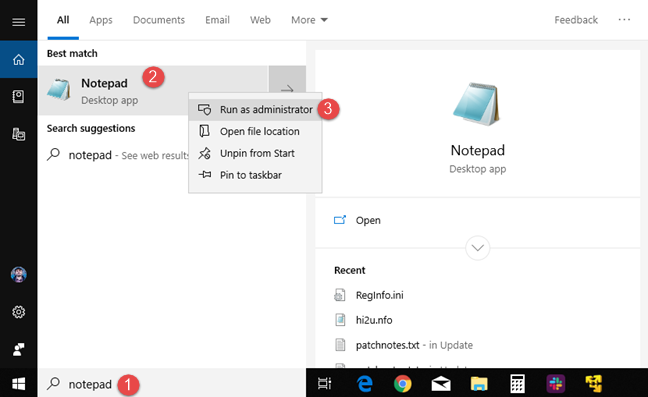
Task: Open the Notebook icon in the sidebar
Action: pos(19,97)
